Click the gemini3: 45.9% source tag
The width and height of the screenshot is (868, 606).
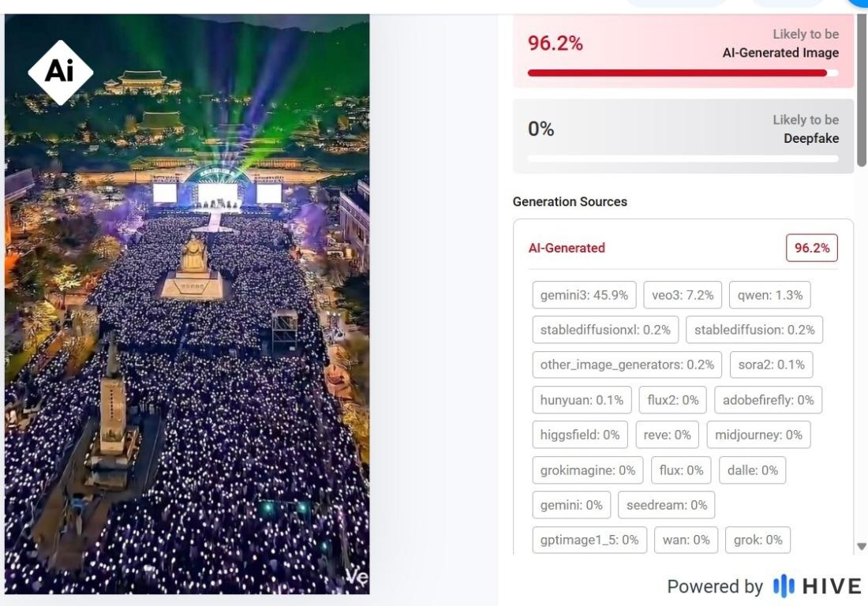pos(584,295)
